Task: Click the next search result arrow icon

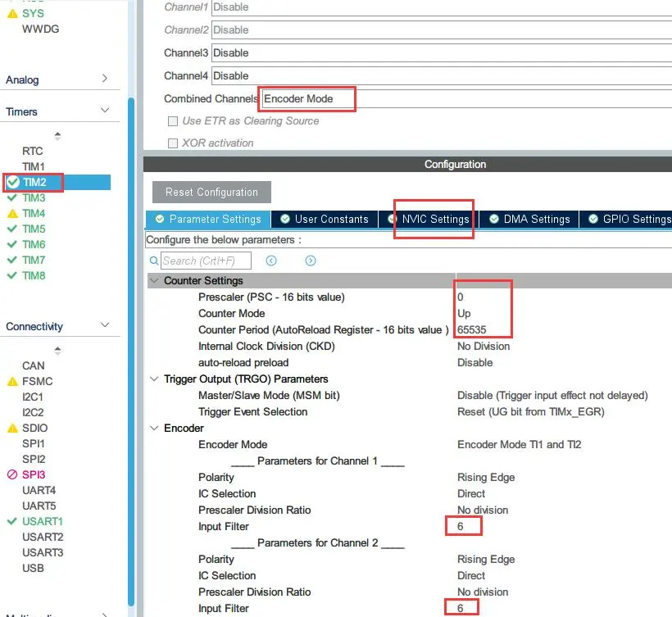Action: (x=311, y=261)
